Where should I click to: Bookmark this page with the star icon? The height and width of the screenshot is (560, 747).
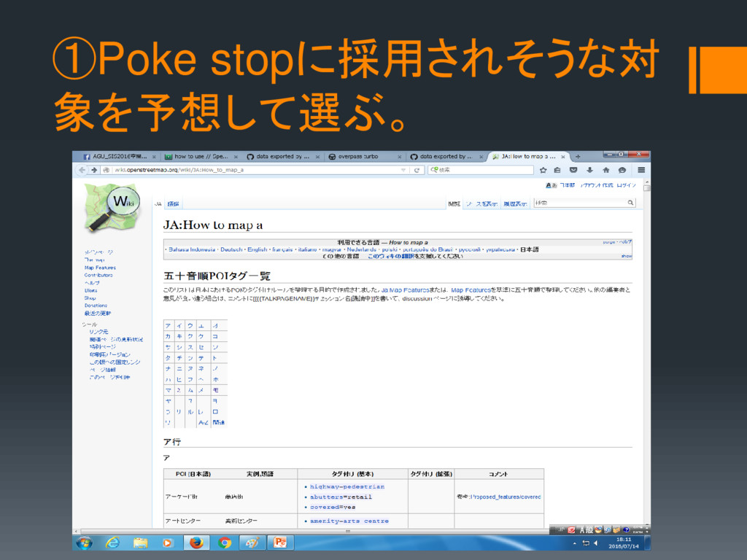click(x=543, y=170)
